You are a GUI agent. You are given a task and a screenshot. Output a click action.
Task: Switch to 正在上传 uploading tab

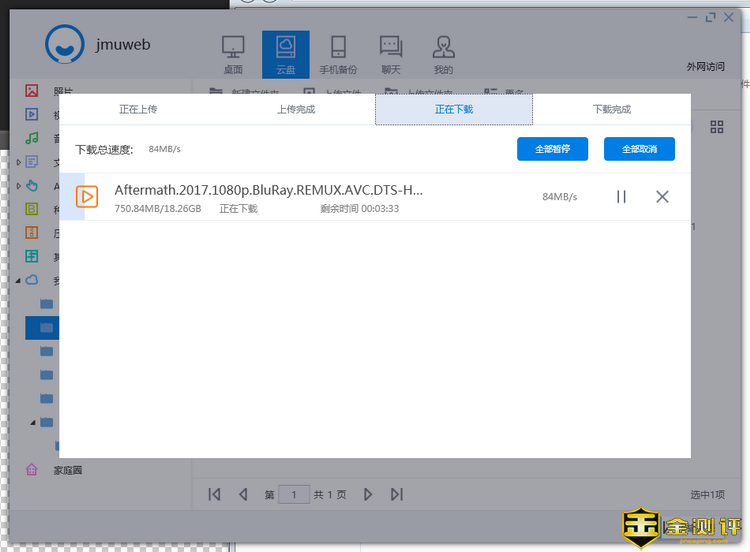138,109
